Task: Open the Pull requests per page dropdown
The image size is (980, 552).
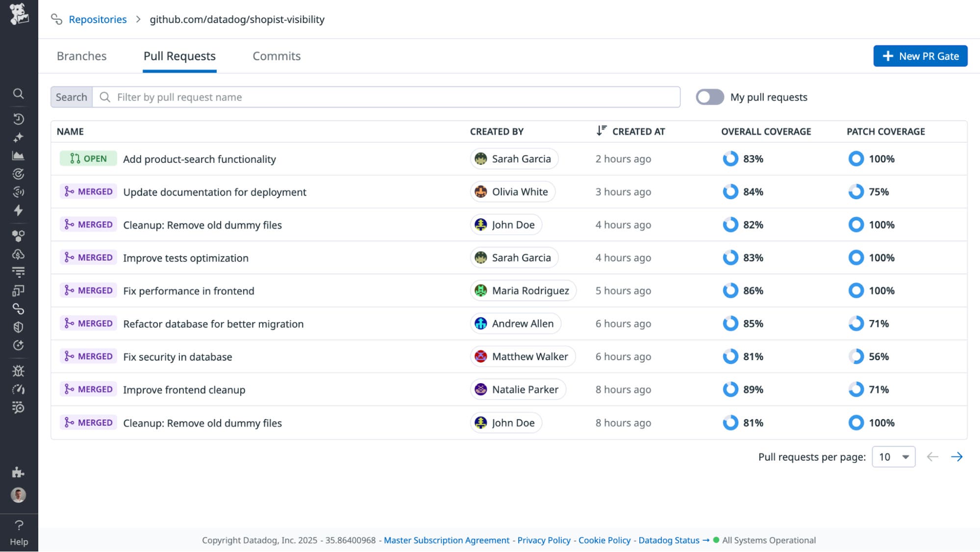Action: pos(893,456)
